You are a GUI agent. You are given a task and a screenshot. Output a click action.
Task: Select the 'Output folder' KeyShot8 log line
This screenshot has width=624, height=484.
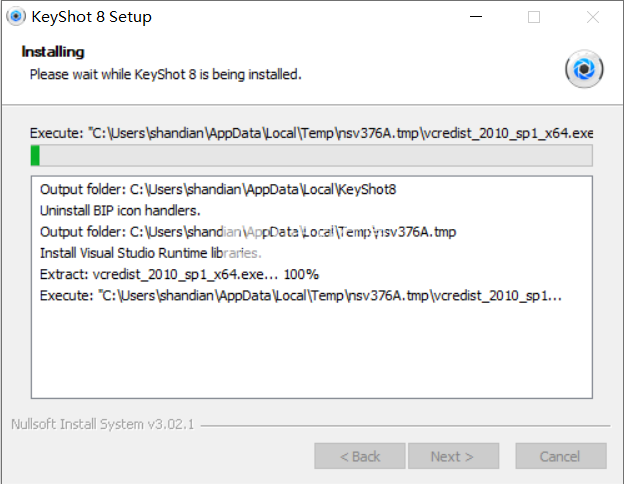218,189
